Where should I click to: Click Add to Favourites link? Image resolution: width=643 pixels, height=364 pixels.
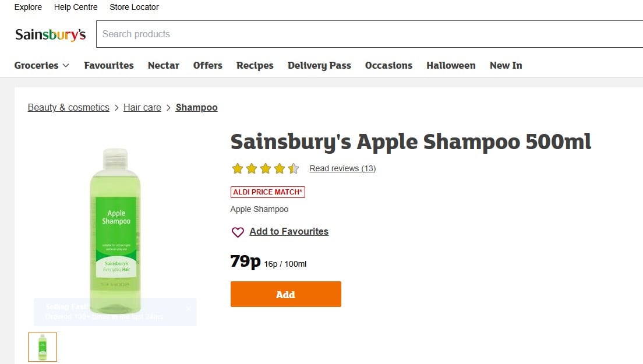point(289,231)
